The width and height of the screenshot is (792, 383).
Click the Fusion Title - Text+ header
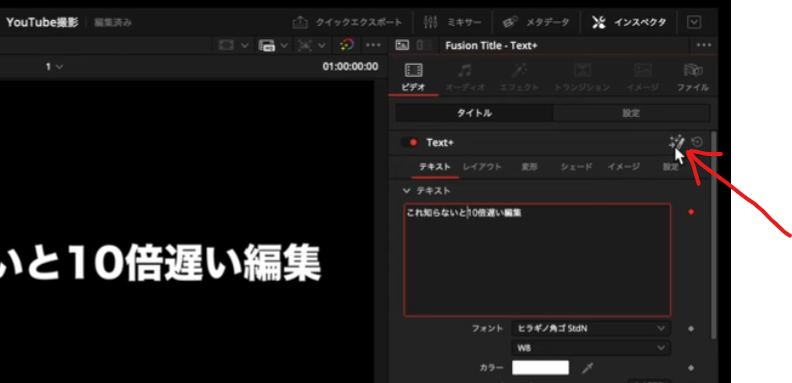click(491, 45)
